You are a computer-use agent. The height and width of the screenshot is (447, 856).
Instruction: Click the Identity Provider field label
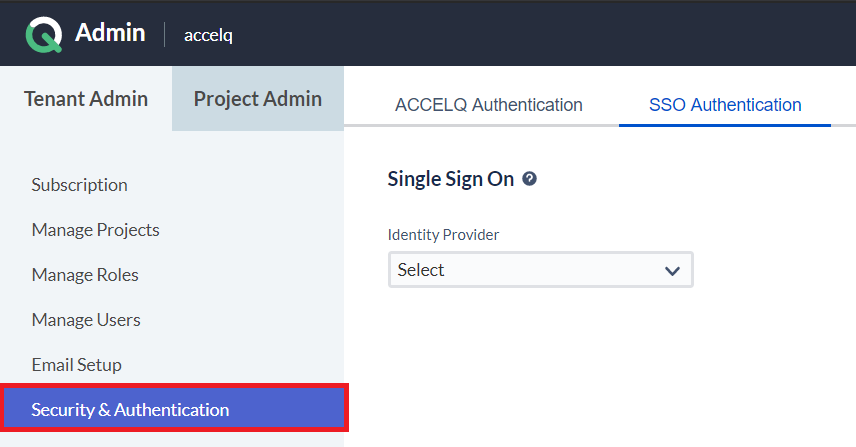pyautogui.click(x=443, y=235)
